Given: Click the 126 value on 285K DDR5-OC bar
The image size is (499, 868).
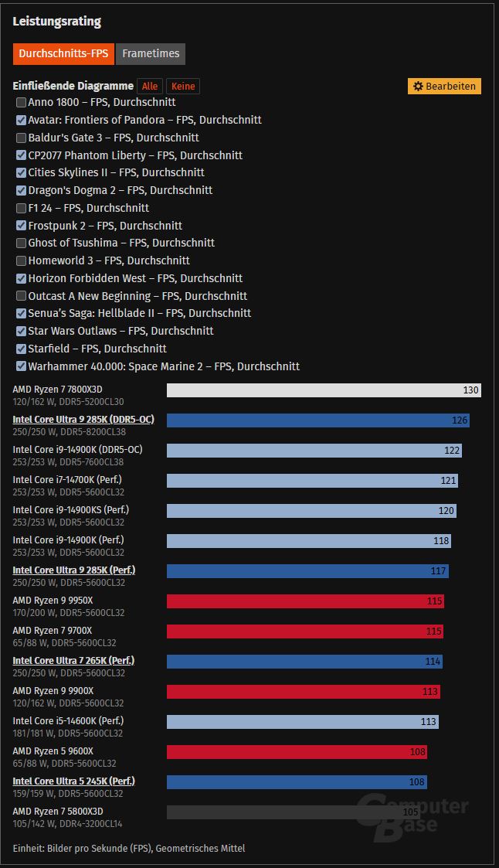Looking at the screenshot, I should 460,420.
